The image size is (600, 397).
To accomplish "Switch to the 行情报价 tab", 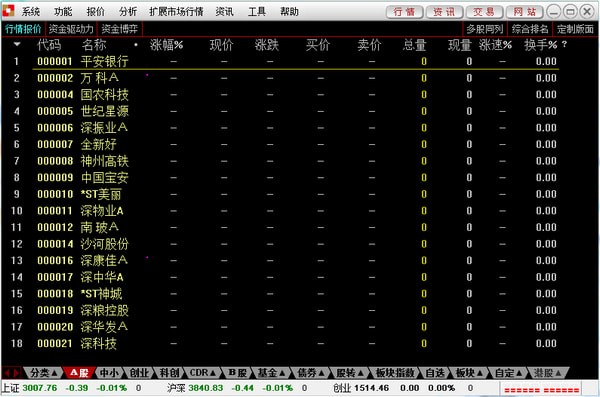I will tap(23, 29).
